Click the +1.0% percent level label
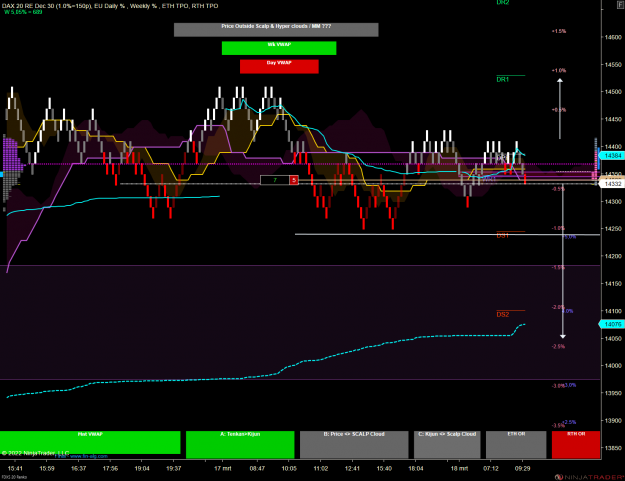625x481 pixels. click(558, 71)
